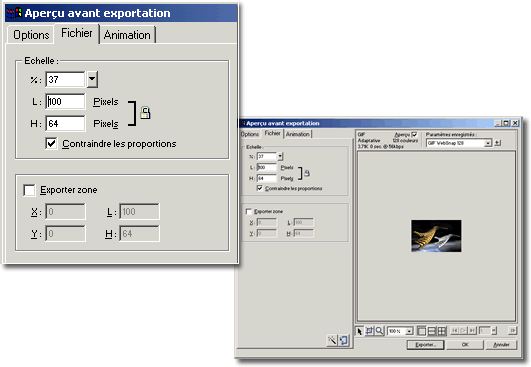
Task: Expand the GIF WebSnap 128 preset dropdown
Action: [x=488, y=143]
